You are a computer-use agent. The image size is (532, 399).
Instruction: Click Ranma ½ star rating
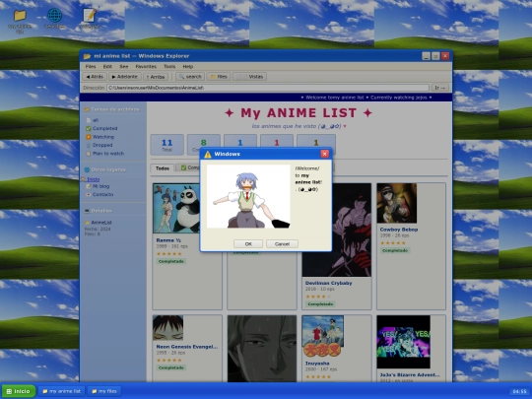[x=169, y=254]
